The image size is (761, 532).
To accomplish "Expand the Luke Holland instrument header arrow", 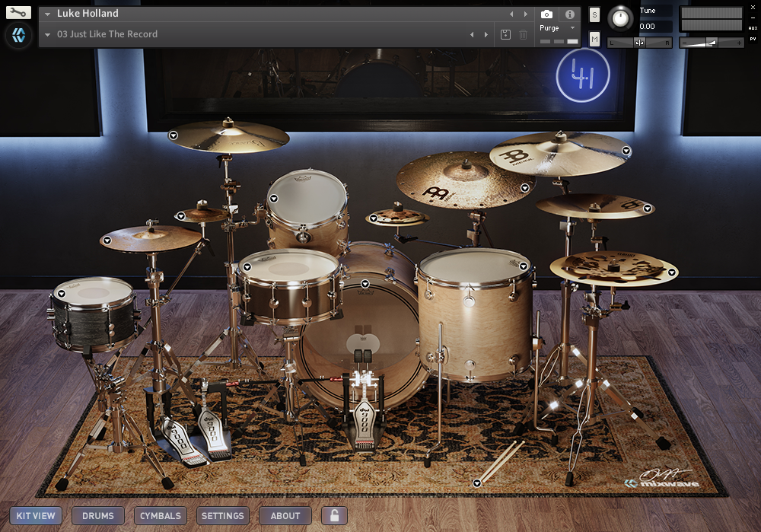I will 47,13.
